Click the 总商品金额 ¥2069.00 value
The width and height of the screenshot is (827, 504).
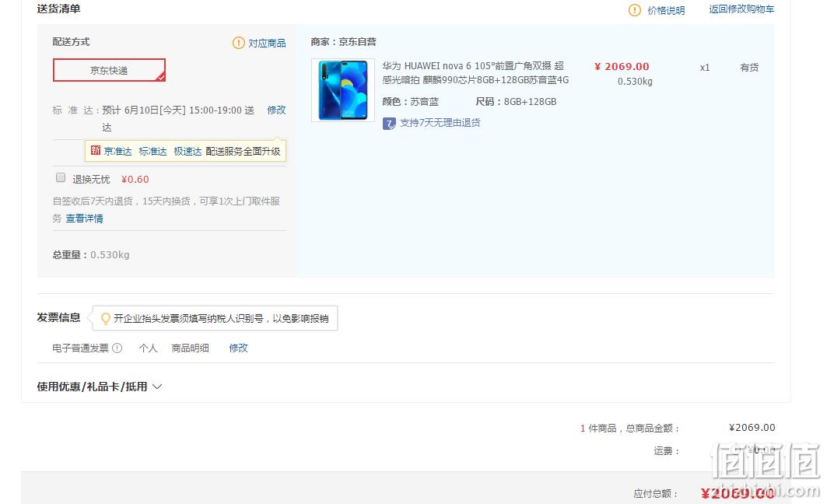pyautogui.click(x=752, y=428)
